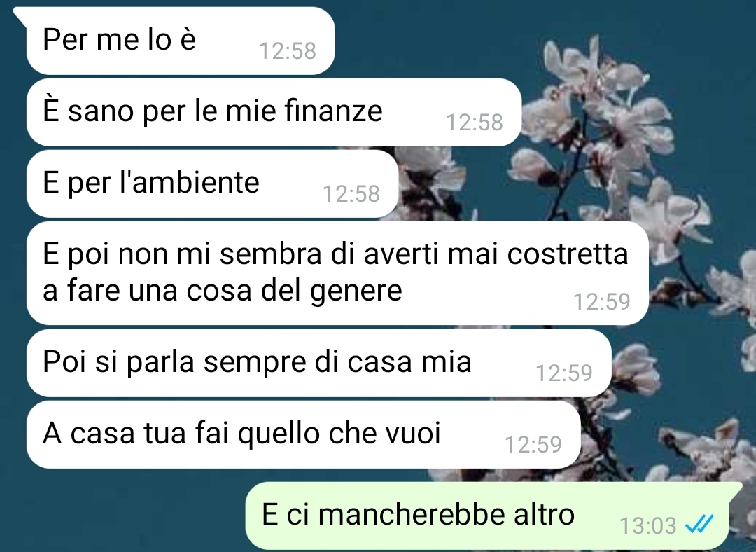Tap the 12:58 time on the ambiente message
This screenshot has height=552, width=756.
pyautogui.click(x=351, y=193)
